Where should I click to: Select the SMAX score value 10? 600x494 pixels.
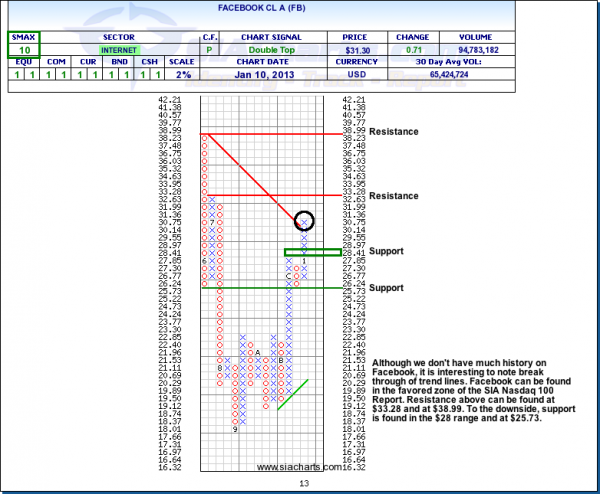22,48
